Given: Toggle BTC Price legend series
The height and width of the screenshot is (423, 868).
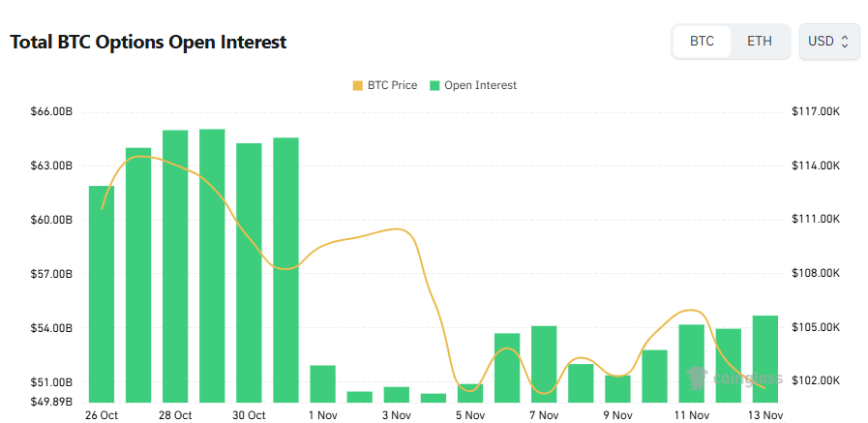Looking at the screenshot, I should [385, 85].
